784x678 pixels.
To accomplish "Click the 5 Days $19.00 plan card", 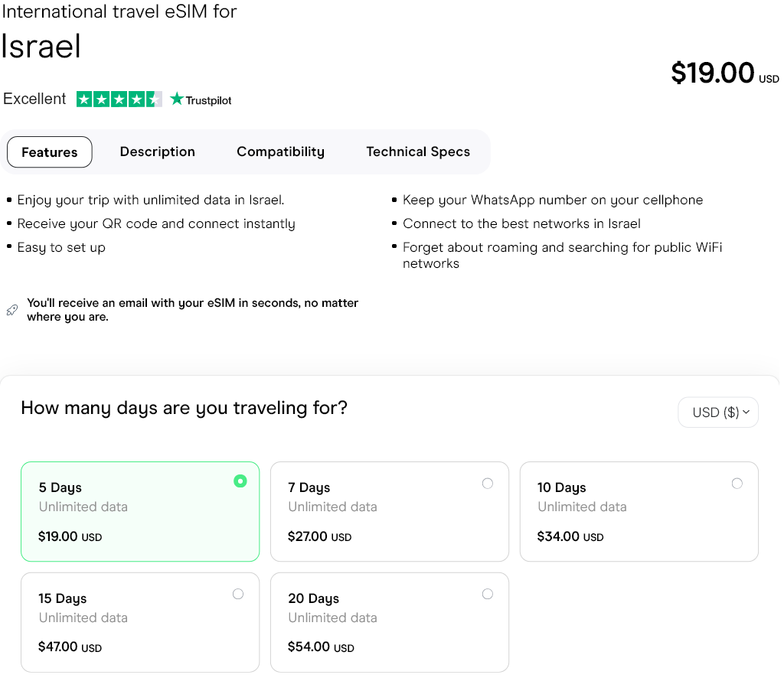I will click(139, 511).
